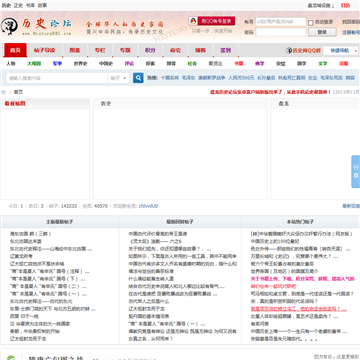
Task: Expand the 快捷导航 dropdown
Action: tap(340, 51)
